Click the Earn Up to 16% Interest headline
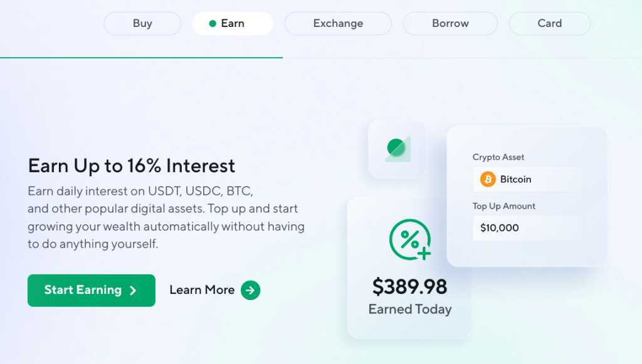 (x=131, y=165)
